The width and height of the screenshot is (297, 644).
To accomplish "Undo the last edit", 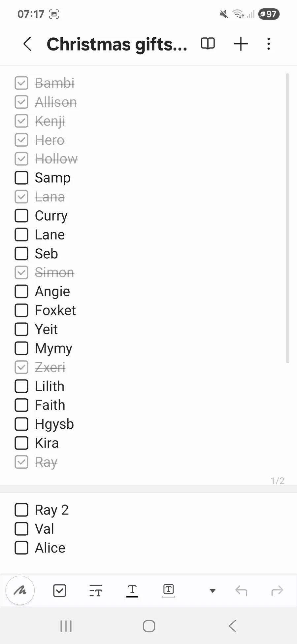I will pos(241,590).
